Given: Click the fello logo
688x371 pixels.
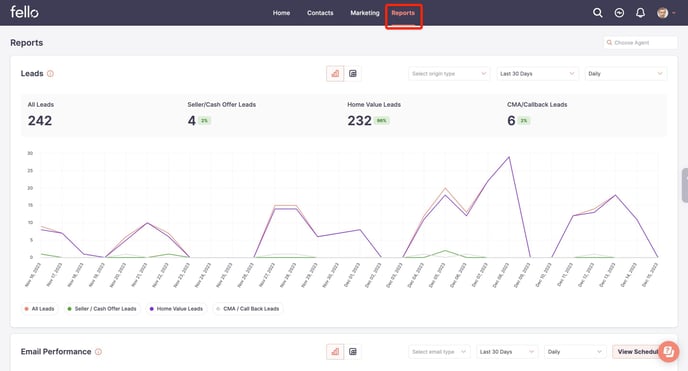Looking at the screenshot, I should 24,12.
